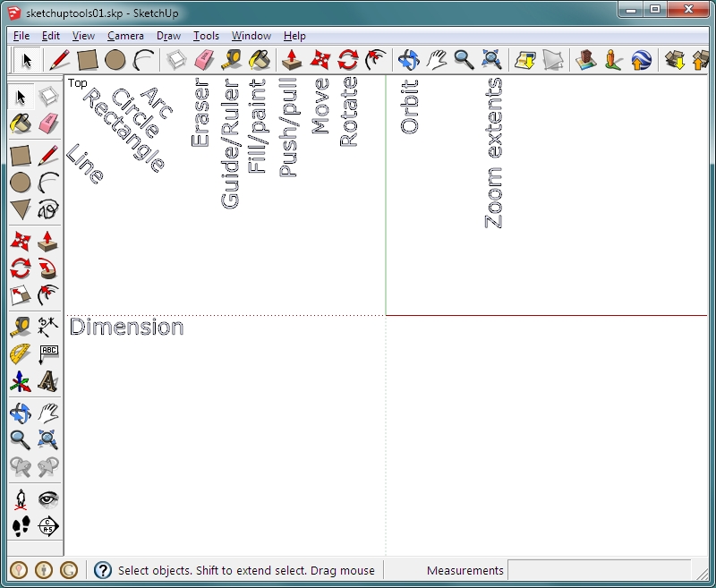Choose the Walk footprints tool
Viewport: 716px width, 588px height.
tap(21, 526)
